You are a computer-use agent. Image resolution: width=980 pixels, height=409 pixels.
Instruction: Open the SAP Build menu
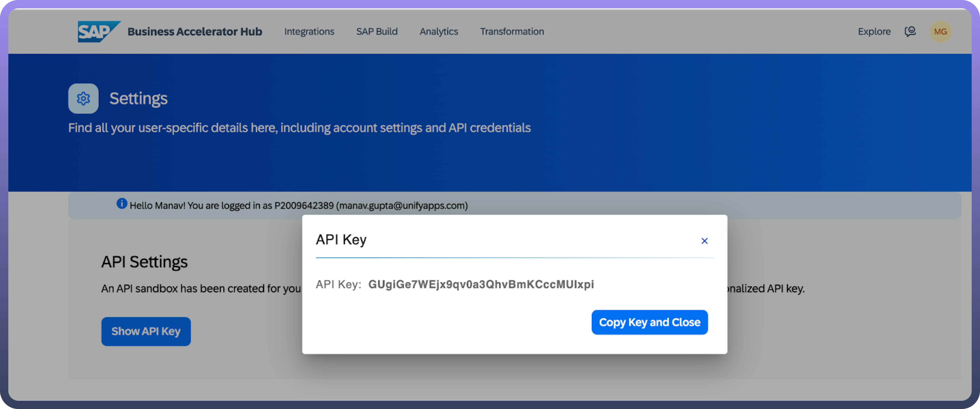377,32
